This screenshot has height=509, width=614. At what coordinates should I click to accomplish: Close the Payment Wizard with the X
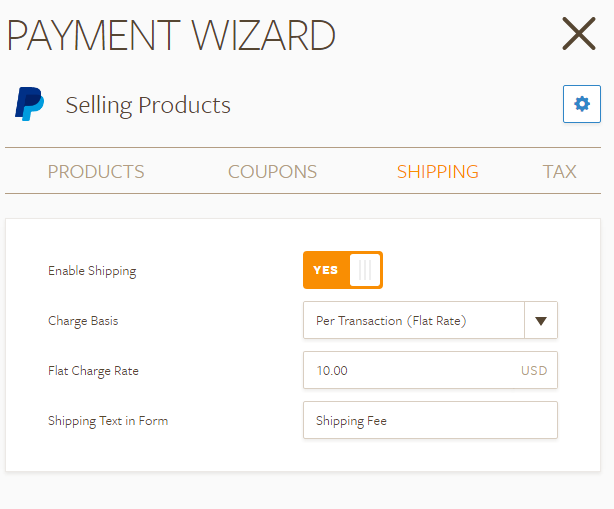click(x=579, y=34)
